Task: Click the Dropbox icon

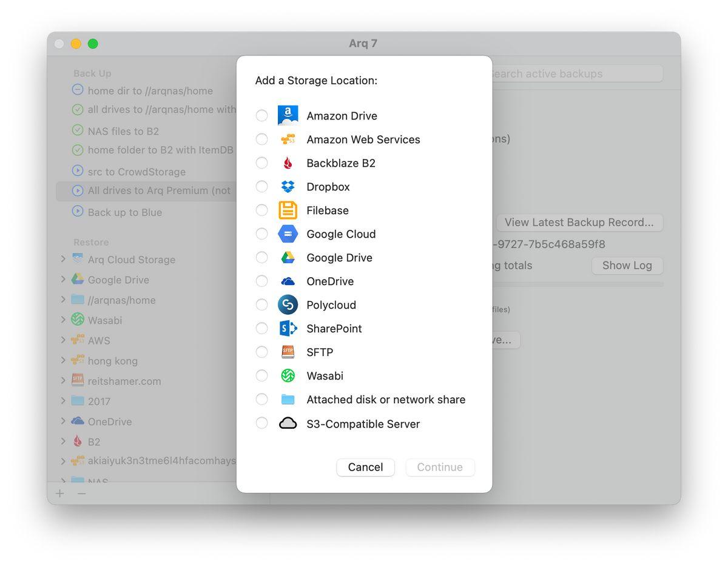Action: click(288, 186)
